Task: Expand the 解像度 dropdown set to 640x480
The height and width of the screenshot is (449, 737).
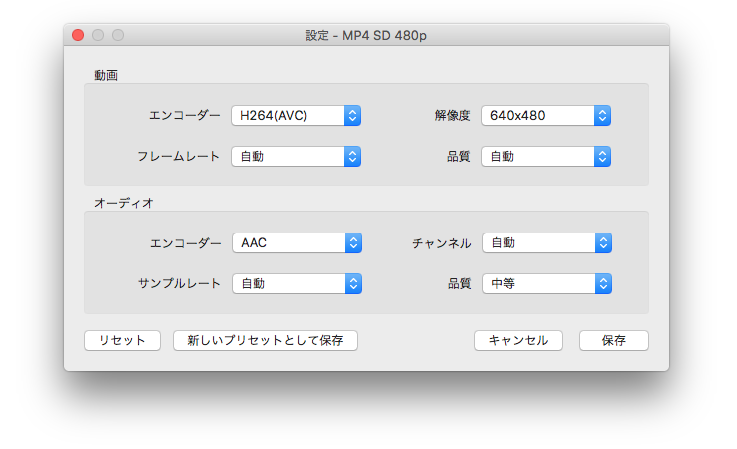Action: [546, 115]
